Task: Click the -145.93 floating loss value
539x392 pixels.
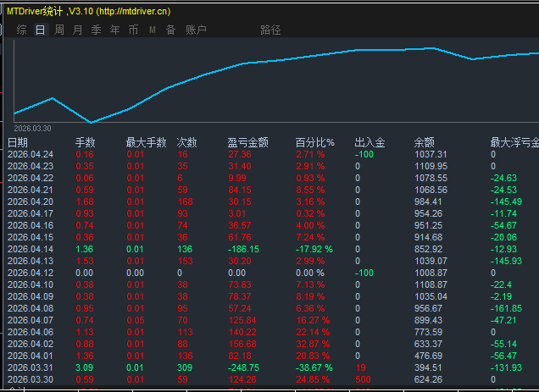Action: tap(506, 261)
